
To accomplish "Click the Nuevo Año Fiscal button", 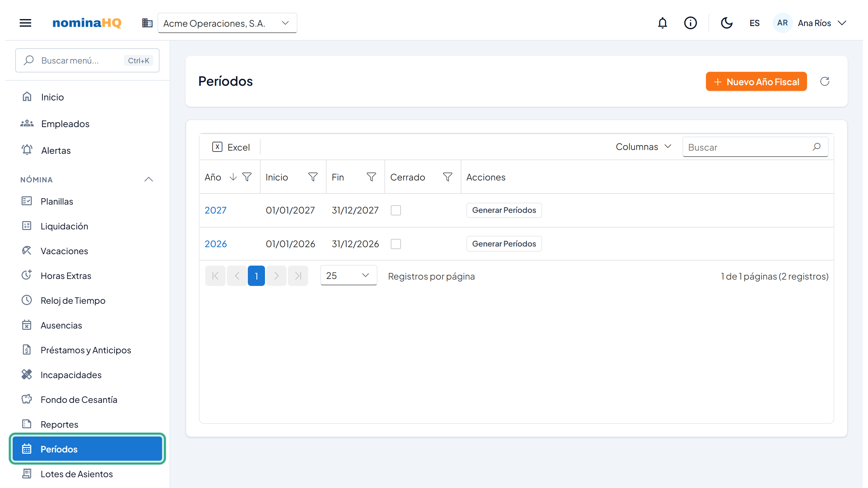I will coord(756,82).
